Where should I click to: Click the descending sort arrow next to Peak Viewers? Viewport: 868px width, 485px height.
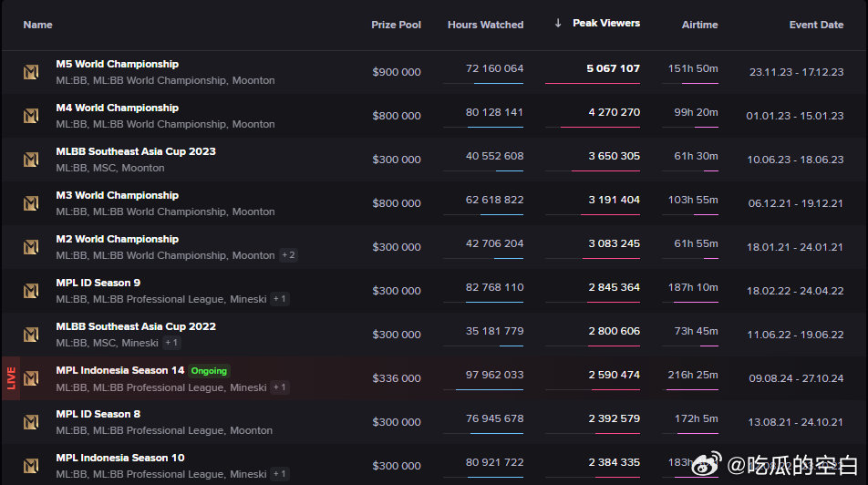pos(558,23)
